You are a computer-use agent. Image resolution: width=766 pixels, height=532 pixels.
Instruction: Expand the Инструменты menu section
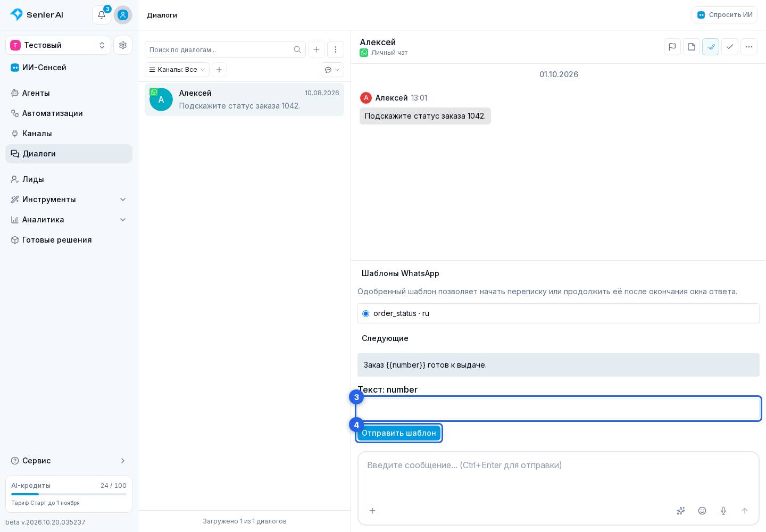point(69,199)
